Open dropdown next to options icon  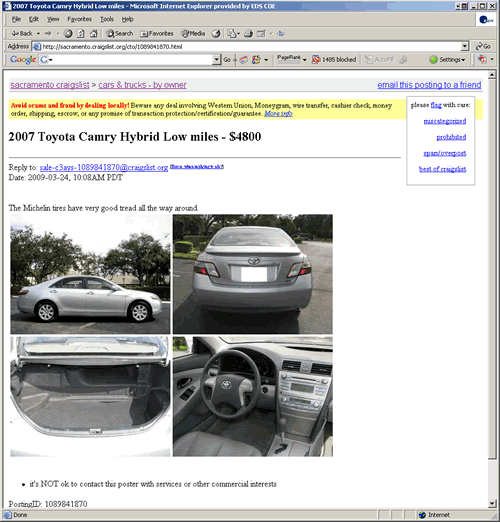(266, 60)
